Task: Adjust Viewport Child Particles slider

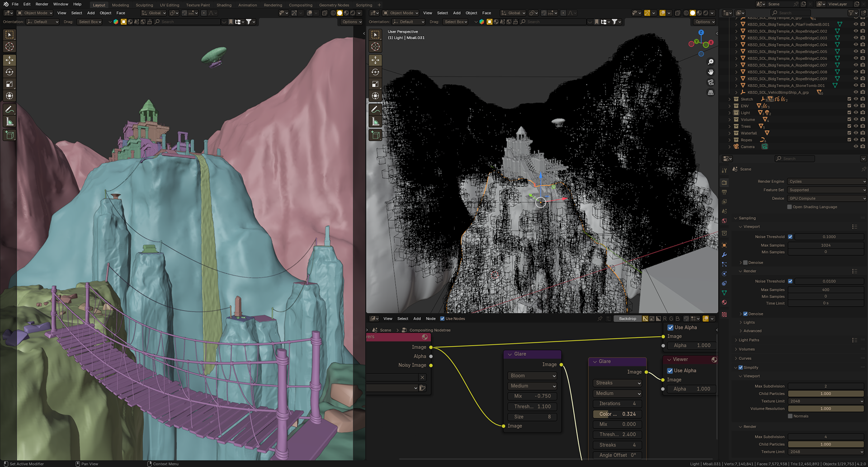Action: coord(826,394)
